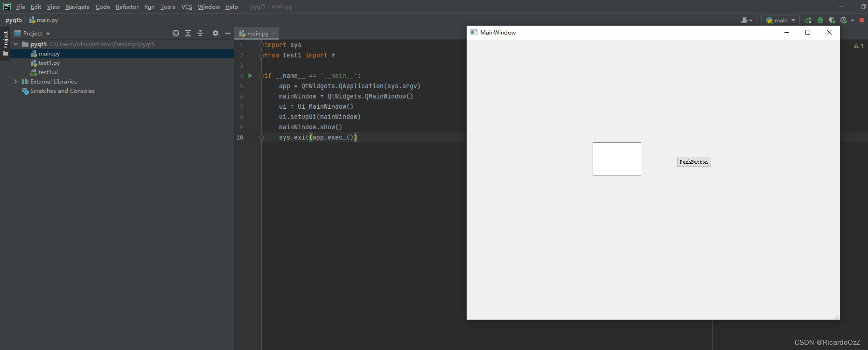Screen dimensions: 868x350
Task: Select test1.py in the project tree
Action: coord(49,63)
